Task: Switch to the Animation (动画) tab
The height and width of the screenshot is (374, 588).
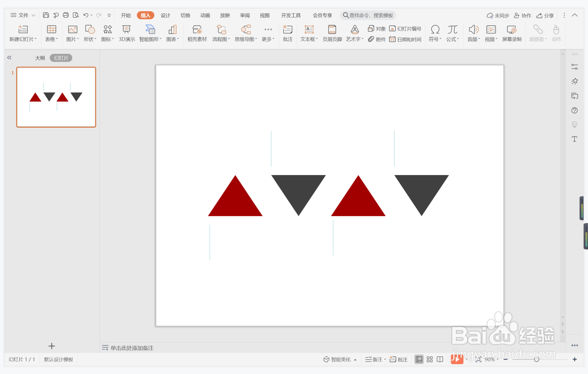Action: [x=205, y=15]
